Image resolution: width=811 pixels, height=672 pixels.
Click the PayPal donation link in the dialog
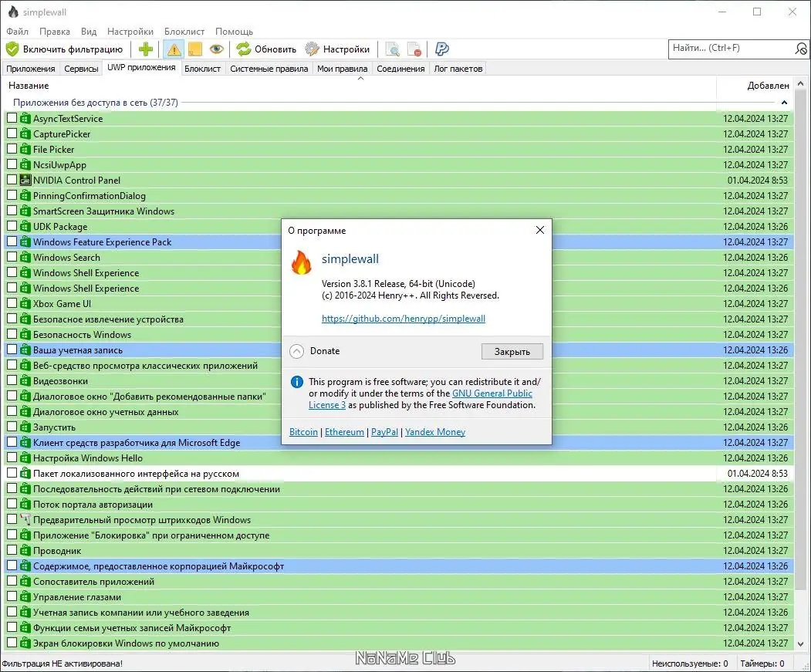[x=385, y=432]
